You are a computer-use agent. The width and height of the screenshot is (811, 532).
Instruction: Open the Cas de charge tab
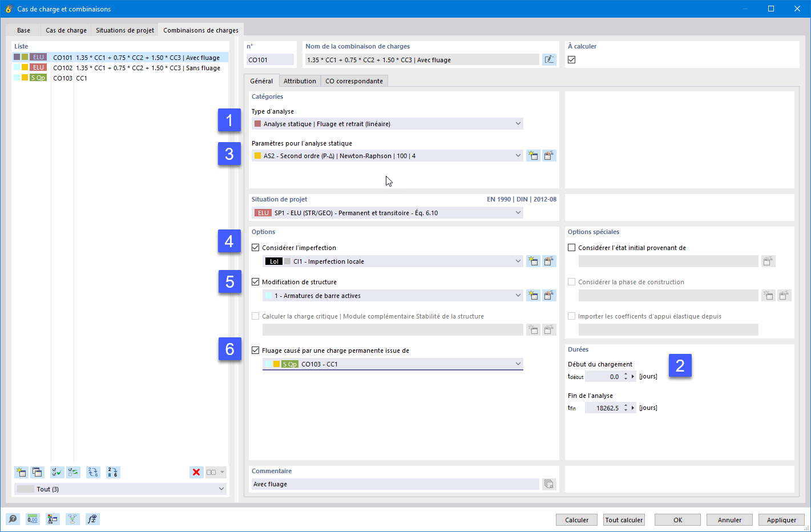[66, 30]
